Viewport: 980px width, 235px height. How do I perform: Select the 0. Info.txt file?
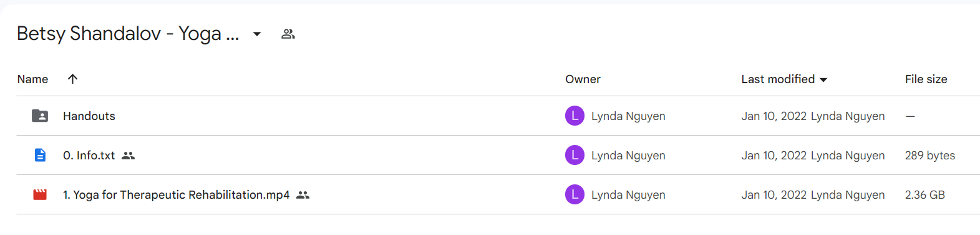click(x=89, y=156)
